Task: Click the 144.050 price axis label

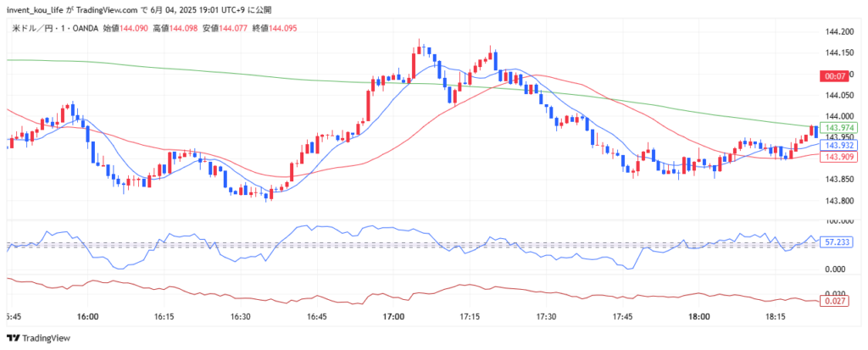Action: tap(838, 95)
